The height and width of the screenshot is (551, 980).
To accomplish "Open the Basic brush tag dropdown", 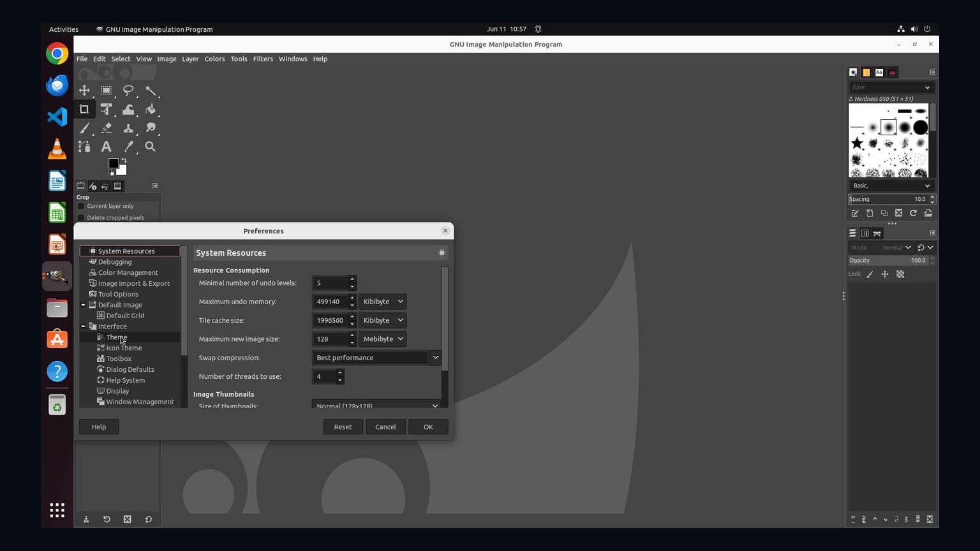I will pos(892,186).
